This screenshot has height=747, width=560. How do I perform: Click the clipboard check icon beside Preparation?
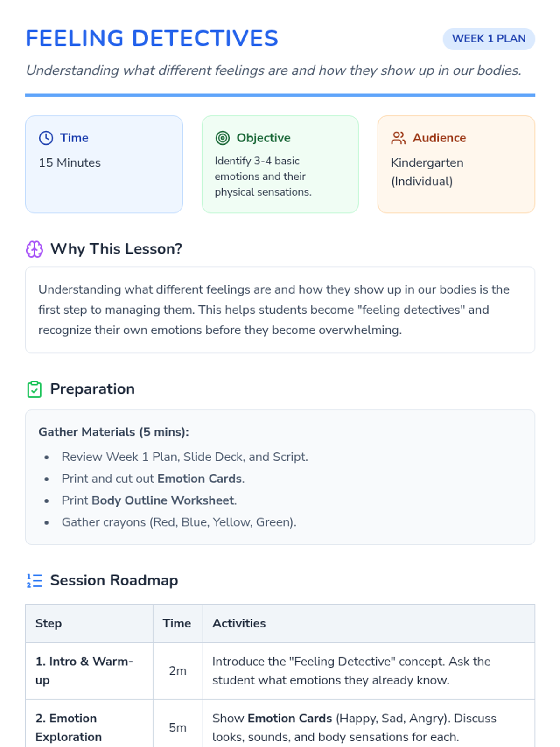pos(34,389)
